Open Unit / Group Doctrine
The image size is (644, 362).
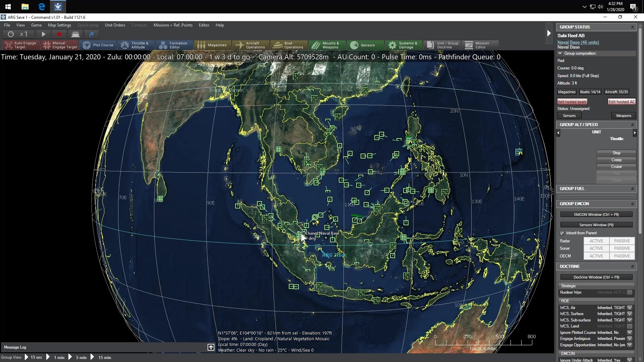click(442, 45)
